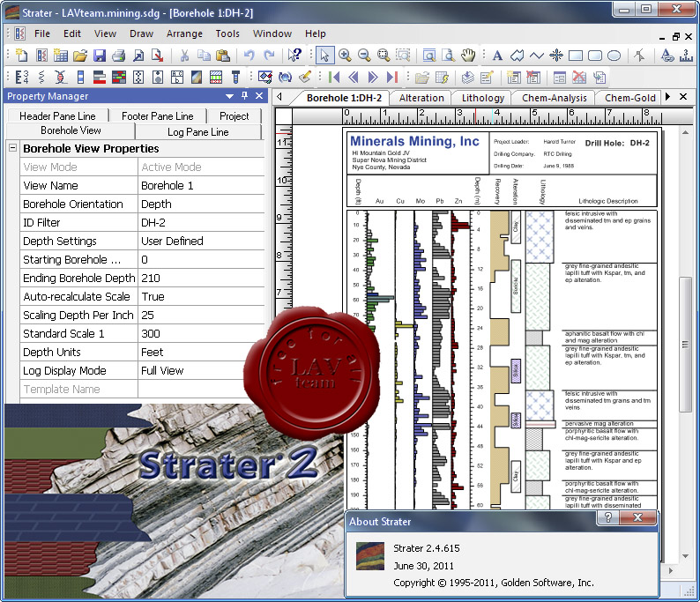This screenshot has height=602, width=700.
Task: Go to next borehole
Action: [x=372, y=78]
